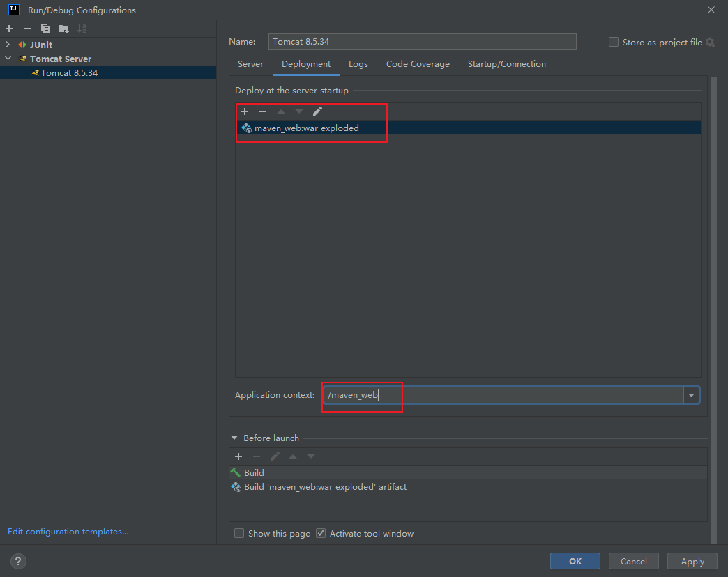Open Edit configuration templates link
Screen dimensions: 728x577
tap(68, 532)
